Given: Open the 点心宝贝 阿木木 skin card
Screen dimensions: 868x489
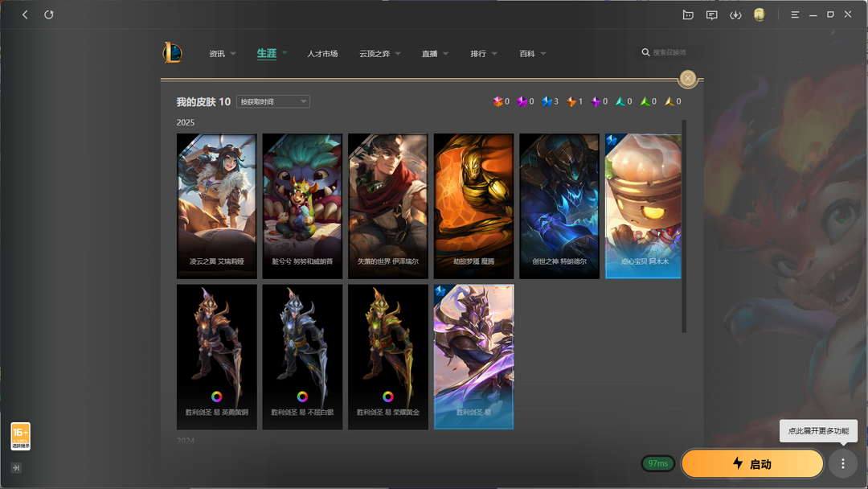Looking at the screenshot, I should [643, 206].
